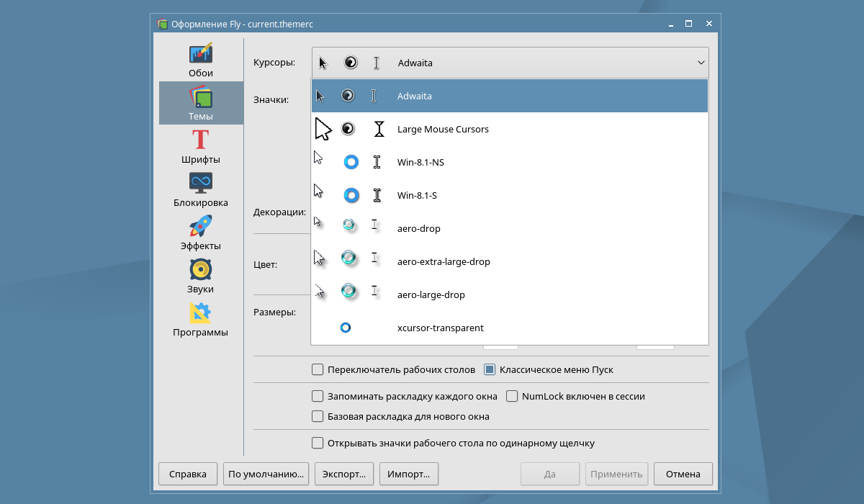Enable opening desktop icons by single click
Image resolution: width=864 pixels, height=504 pixels.
pos(318,444)
